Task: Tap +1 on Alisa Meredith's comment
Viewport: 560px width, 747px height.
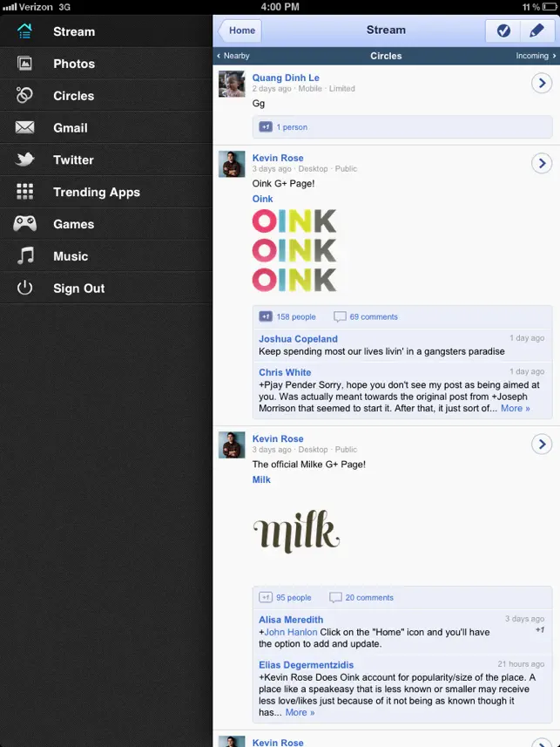Action: pyautogui.click(x=540, y=630)
